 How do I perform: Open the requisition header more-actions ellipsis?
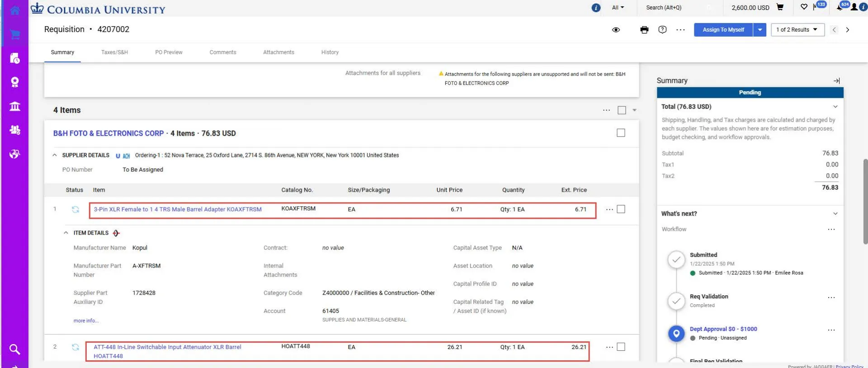tap(680, 30)
